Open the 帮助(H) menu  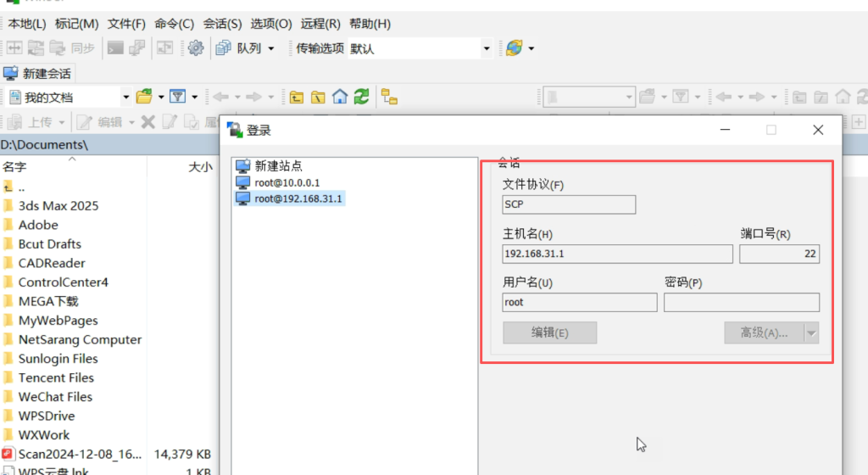tap(370, 24)
